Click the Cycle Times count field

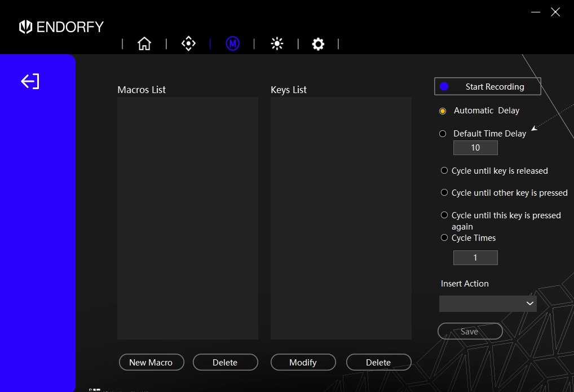(x=475, y=258)
